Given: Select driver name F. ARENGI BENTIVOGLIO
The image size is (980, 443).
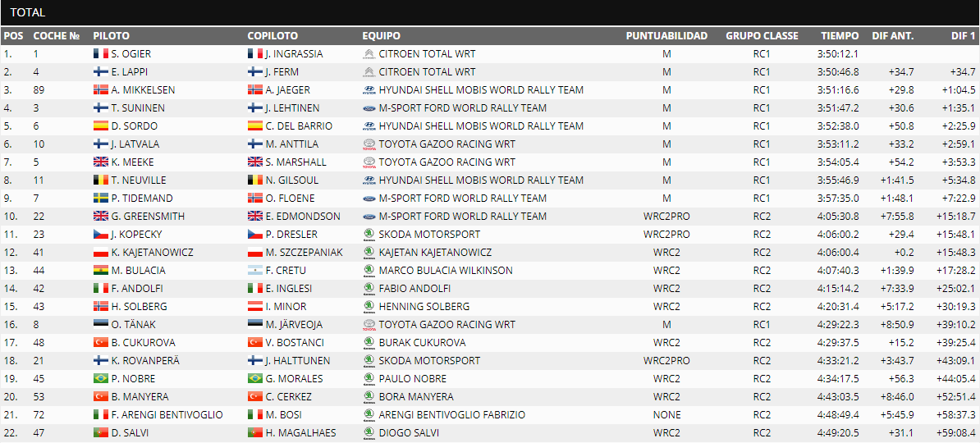Looking at the screenshot, I should (x=167, y=415).
